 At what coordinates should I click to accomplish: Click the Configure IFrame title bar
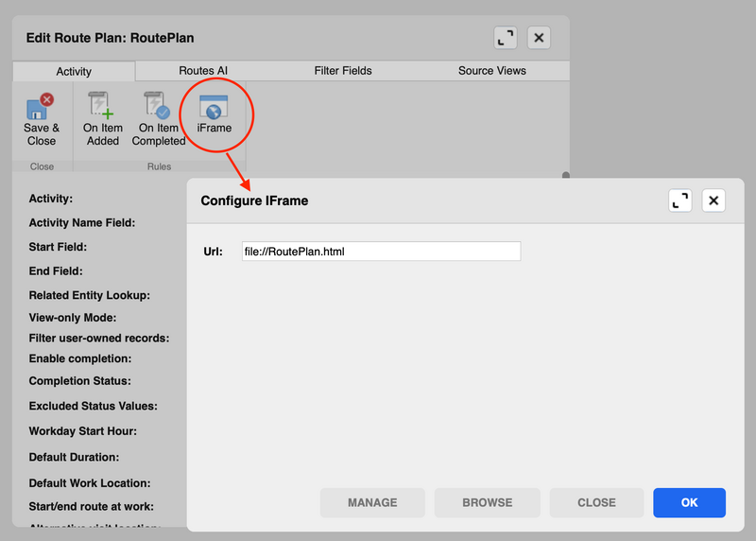coord(425,201)
